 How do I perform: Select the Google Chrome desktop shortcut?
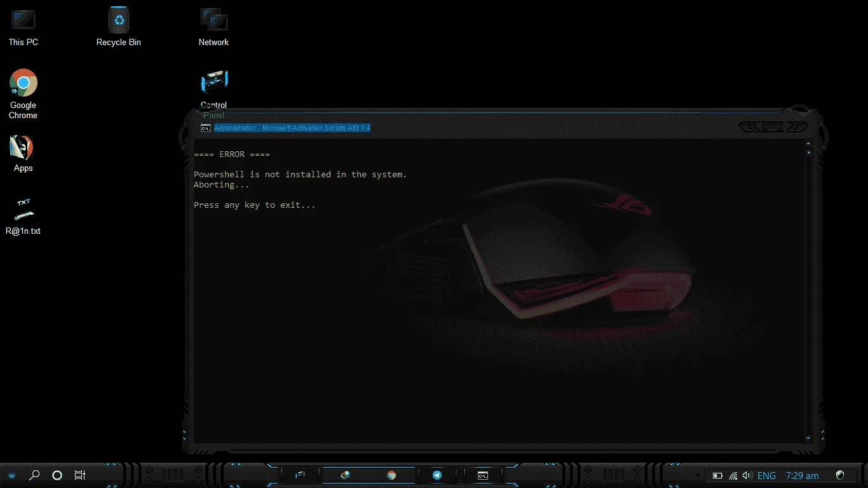click(x=23, y=94)
